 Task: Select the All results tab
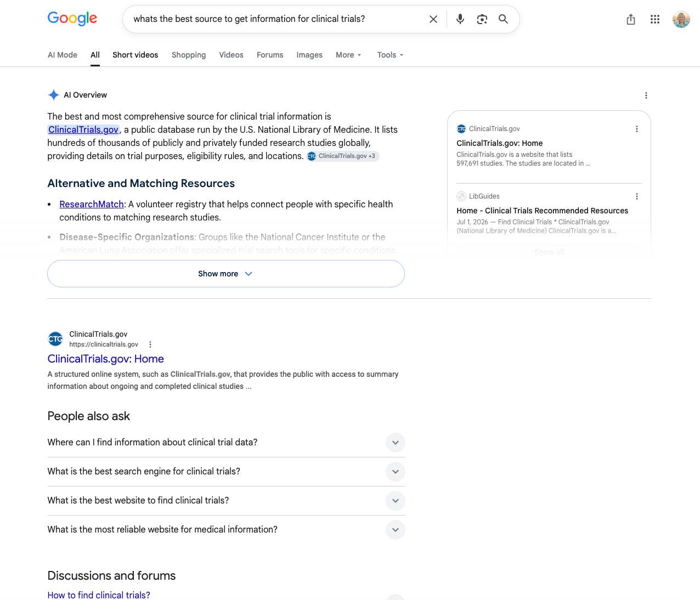click(x=95, y=55)
